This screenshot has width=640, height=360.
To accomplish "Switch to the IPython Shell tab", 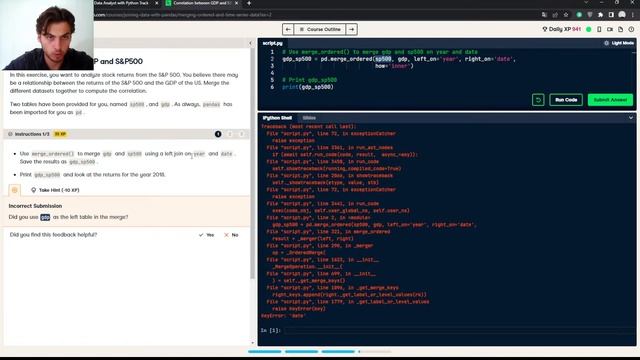I will pyautogui.click(x=277, y=118).
